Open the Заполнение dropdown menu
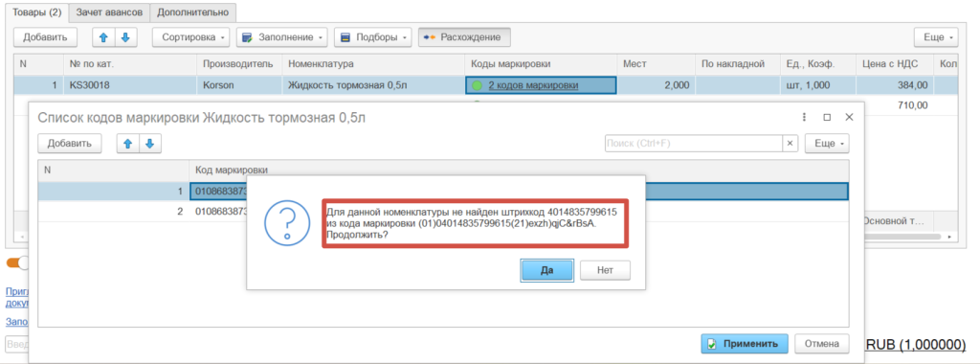This screenshot has width=980, height=364. click(282, 37)
